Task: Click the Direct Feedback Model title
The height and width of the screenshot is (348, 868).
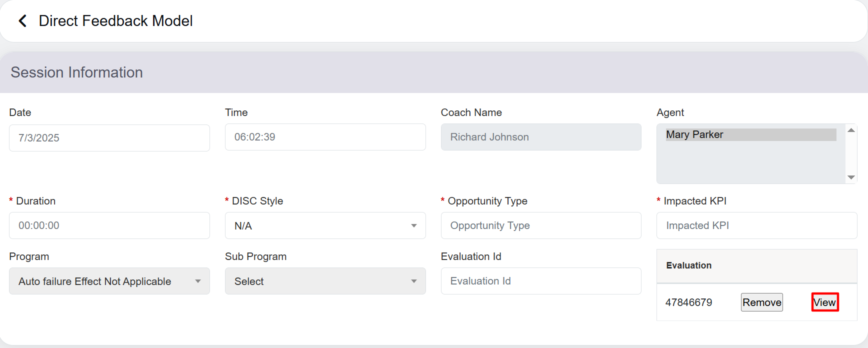Action: 115,21
